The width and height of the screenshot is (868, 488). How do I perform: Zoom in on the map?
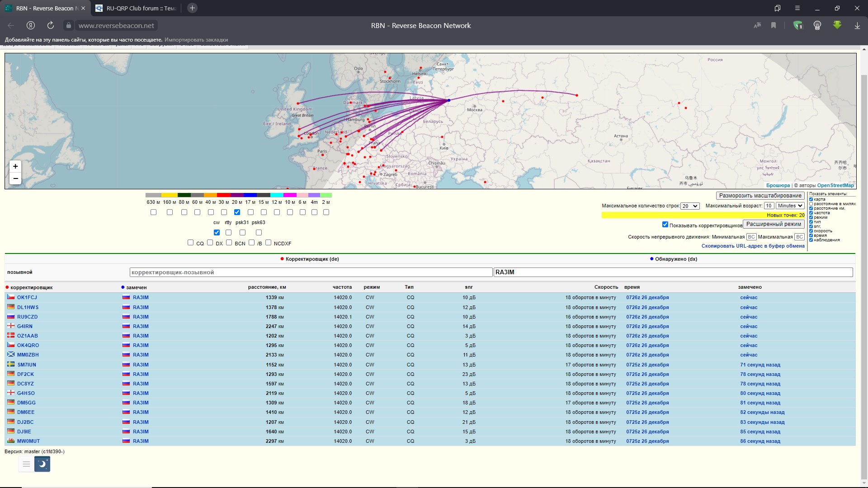(15, 166)
